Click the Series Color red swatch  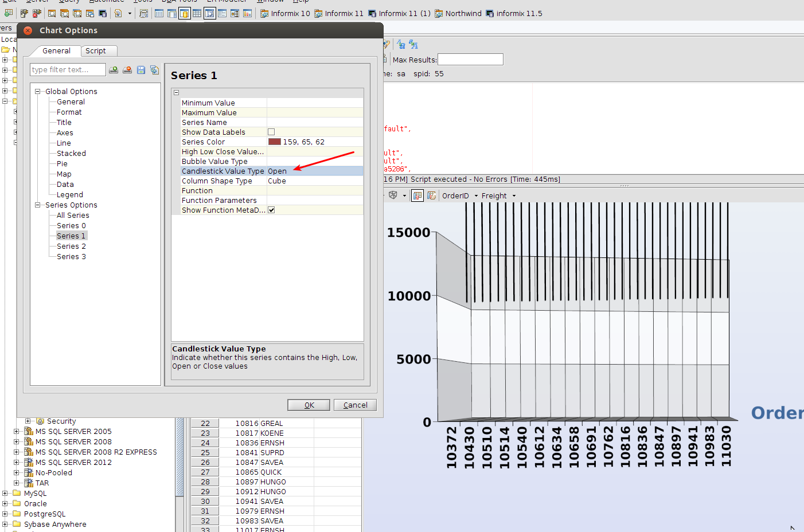(275, 142)
